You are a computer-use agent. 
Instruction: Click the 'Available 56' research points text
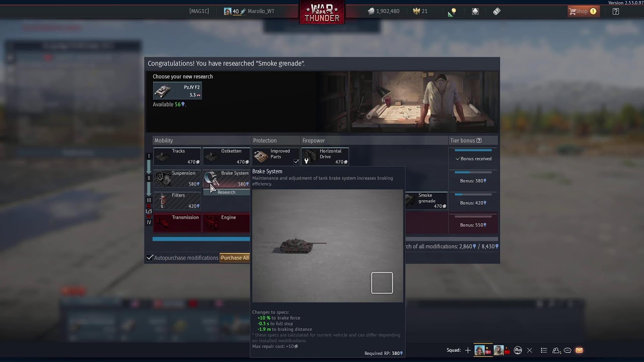(169, 105)
